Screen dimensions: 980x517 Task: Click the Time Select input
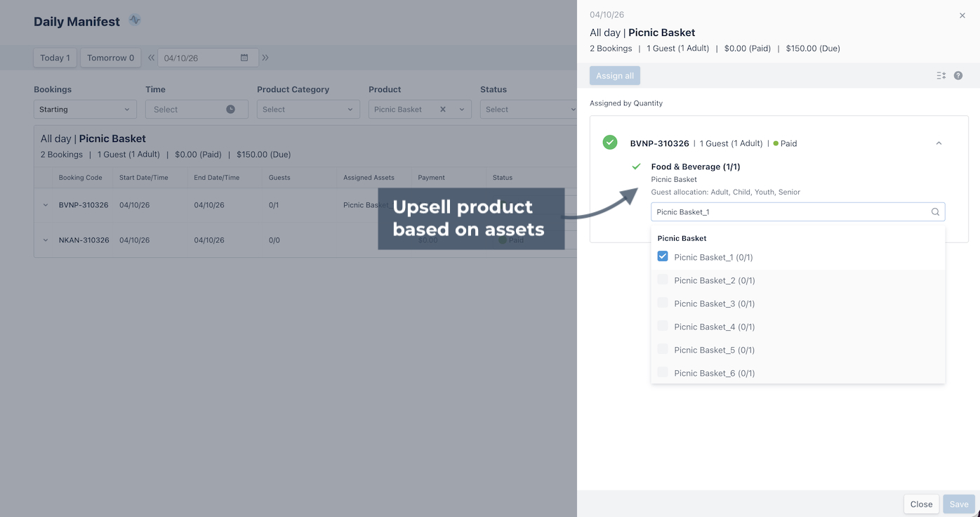[x=197, y=109]
